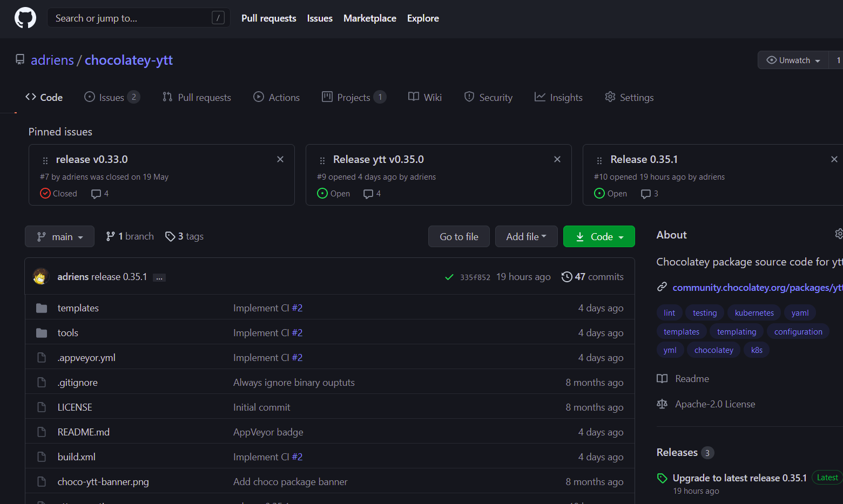This screenshot has height=504, width=843.
Task: Open the Apache-2.0 License link
Action: tap(714, 404)
